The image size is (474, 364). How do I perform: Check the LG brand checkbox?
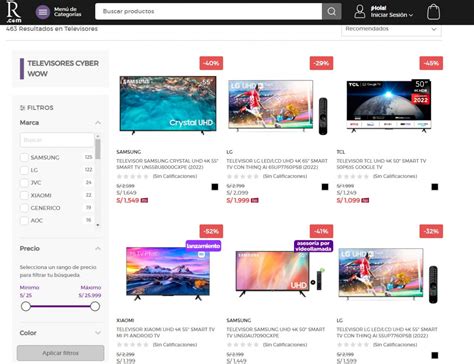(x=24, y=170)
